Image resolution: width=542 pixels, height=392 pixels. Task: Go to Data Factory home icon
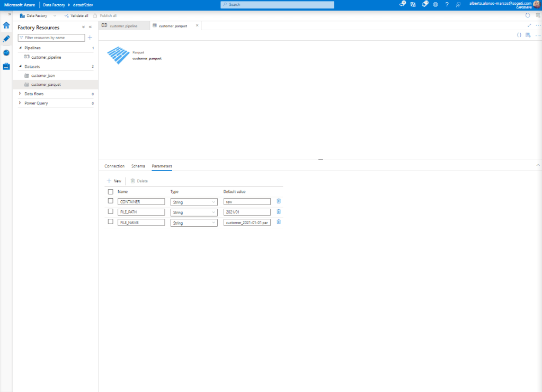pyautogui.click(x=6, y=25)
